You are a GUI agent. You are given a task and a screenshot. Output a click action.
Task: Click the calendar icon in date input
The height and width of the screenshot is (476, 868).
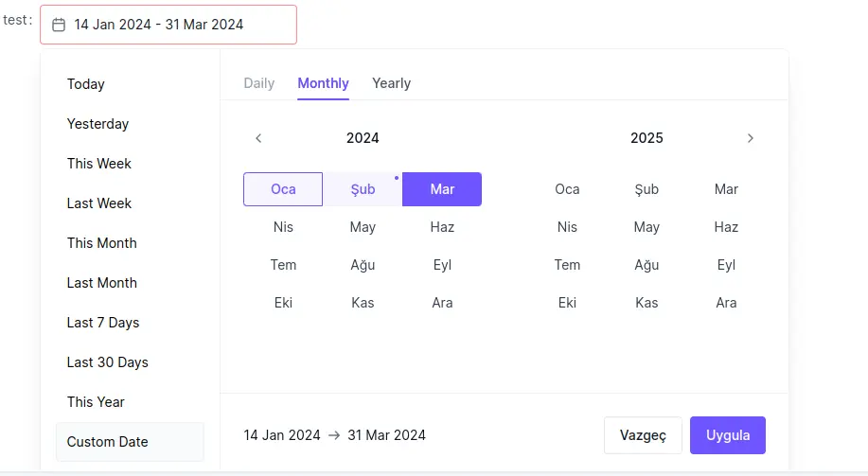coord(59,25)
